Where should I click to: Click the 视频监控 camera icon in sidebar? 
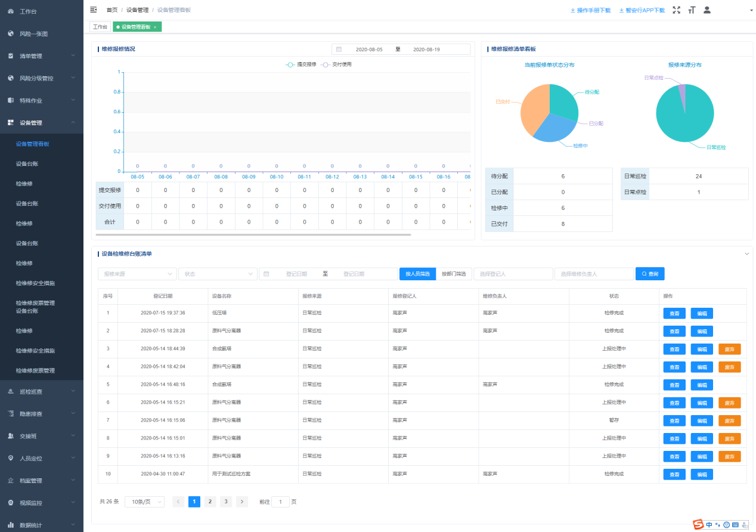coord(11,503)
